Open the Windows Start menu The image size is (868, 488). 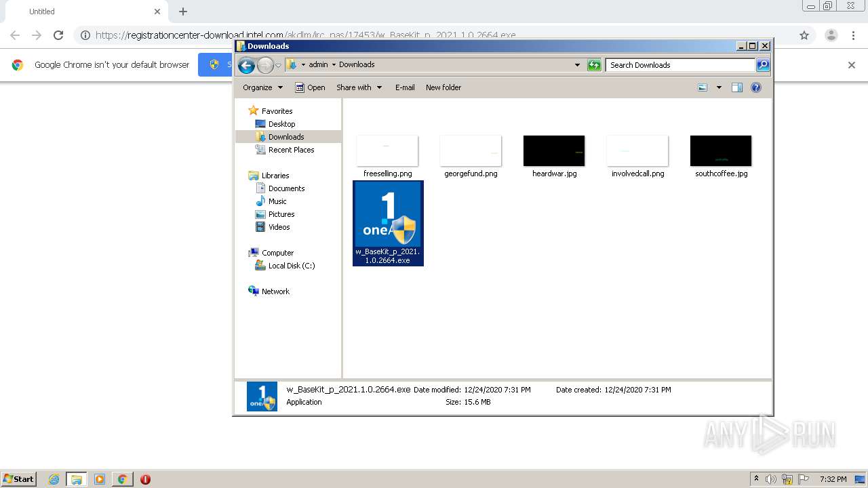19,479
